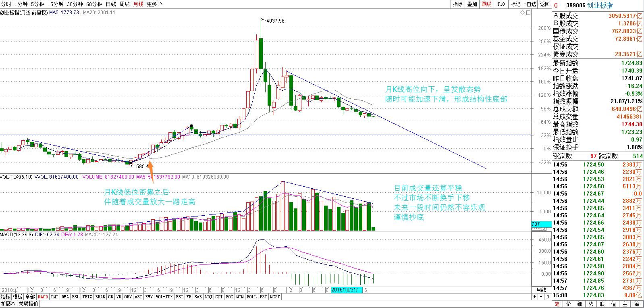Viewport: 644px width, 308px height.
Task: Select the CR indicator
Action: pos(110,297)
